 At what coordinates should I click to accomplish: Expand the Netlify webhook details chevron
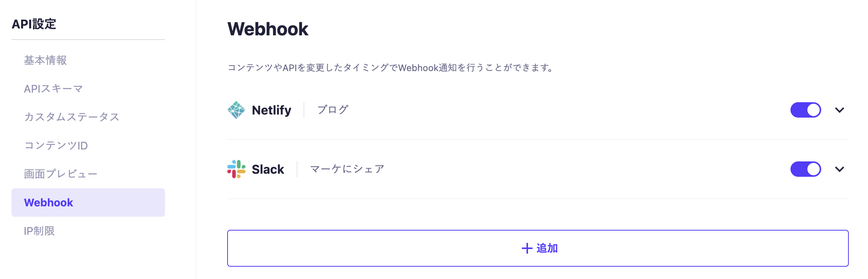pyautogui.click(x=839, y=110)
